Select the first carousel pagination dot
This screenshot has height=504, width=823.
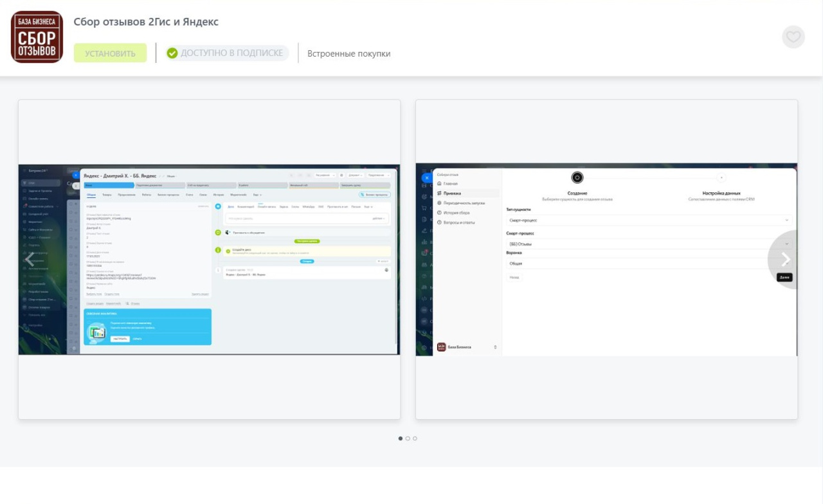pos(401,438)
